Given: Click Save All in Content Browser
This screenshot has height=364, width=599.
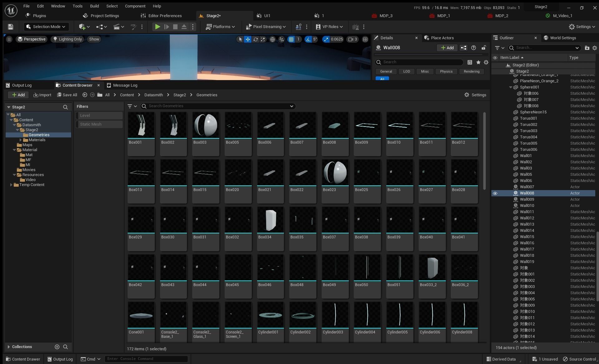Looking at the screenshot, I should click(67, 95).
